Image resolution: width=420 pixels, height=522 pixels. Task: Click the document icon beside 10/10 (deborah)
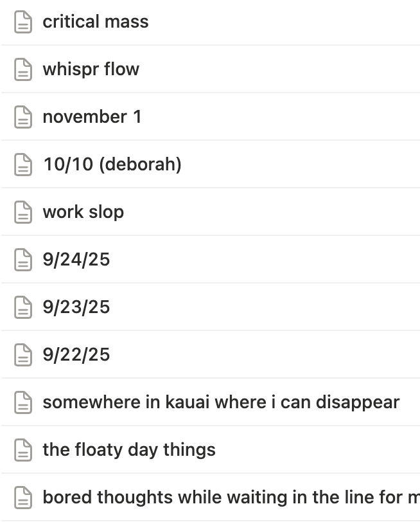click(x=23, y=165)
